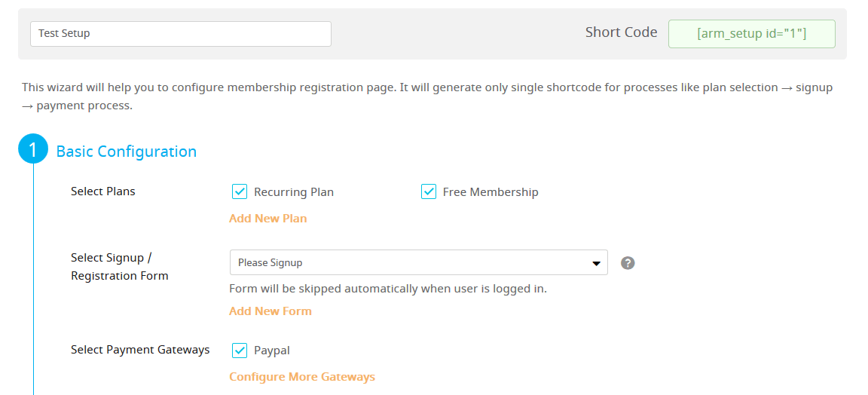
Task: Click the Select Plans field label
Action: pos(103,191)
